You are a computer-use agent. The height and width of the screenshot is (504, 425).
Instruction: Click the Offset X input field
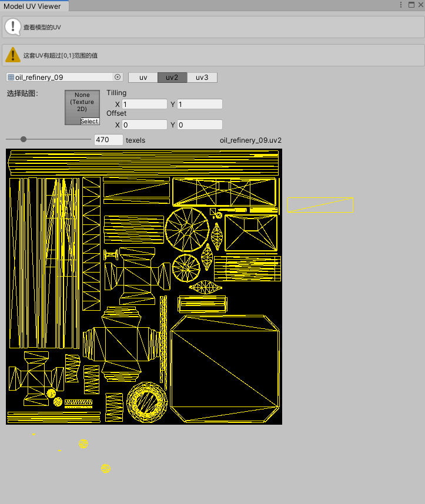144,125
